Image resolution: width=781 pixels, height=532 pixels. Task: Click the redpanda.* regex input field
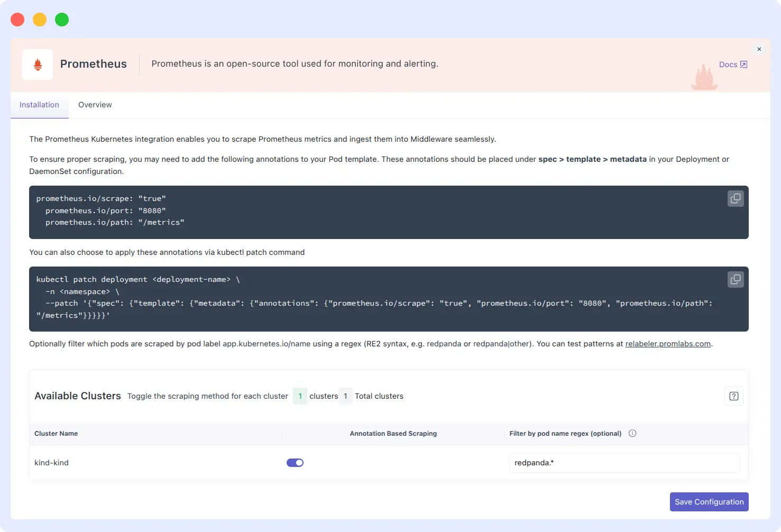624,462
